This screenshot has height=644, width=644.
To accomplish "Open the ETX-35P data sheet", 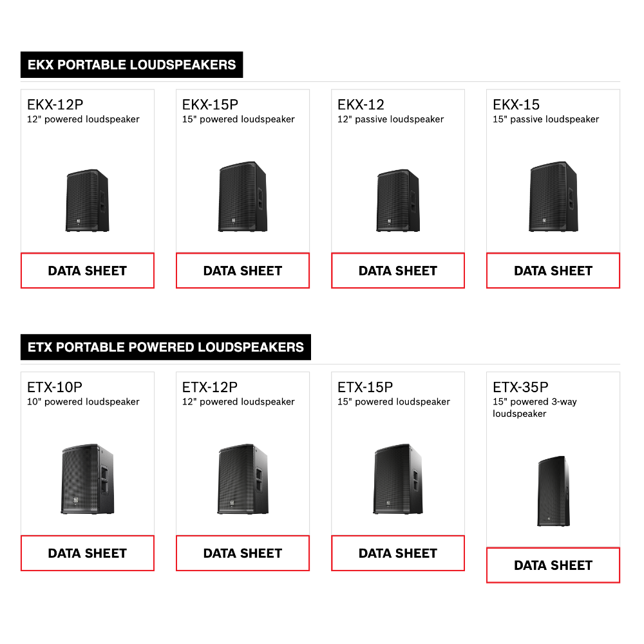I will [553, 565].
